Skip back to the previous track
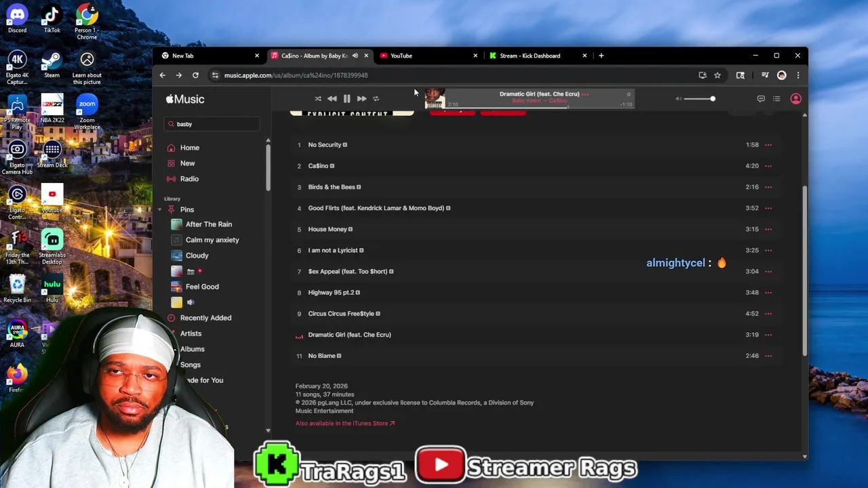The height and width of the screenshot is (488, 868). pyautogui.click(x=332, y=99)
